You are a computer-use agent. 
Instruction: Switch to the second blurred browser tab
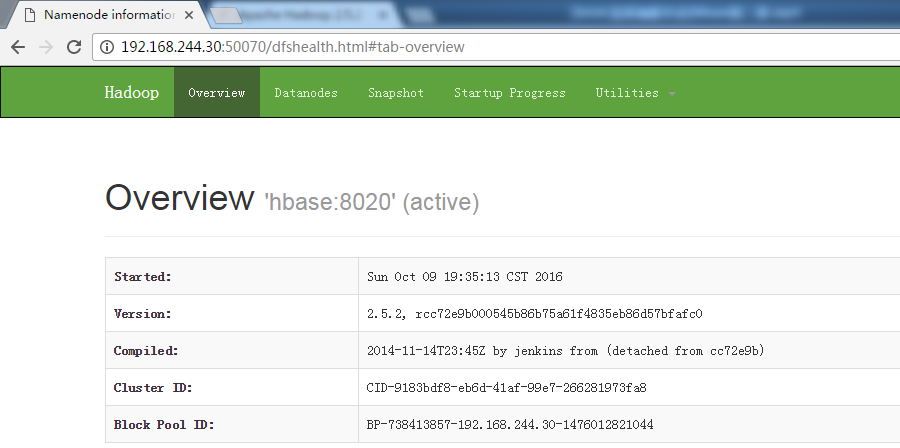(x=300, y=15)
